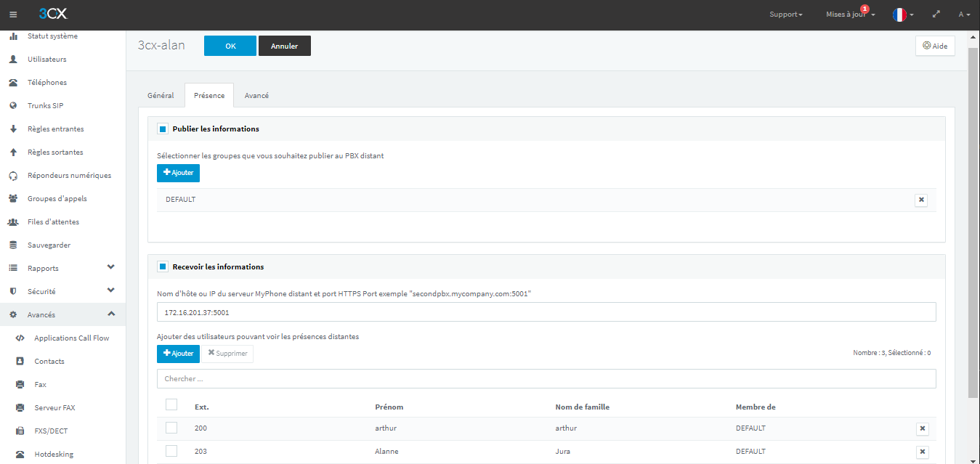The image size is (980, 464).
Task: Click the Trunks SIP globe icon
Action: [13, 106]
